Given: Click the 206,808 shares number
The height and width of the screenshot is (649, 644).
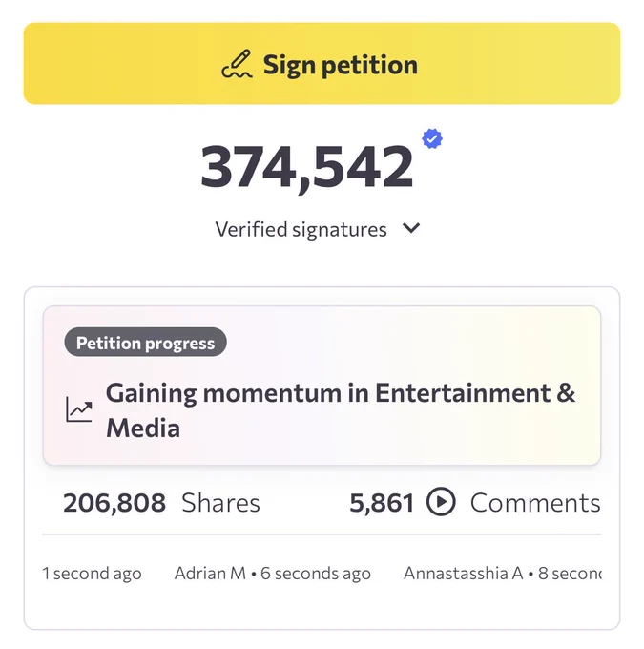Looking at the screenshot, I should pyautogui.click(x=114, y=503).
